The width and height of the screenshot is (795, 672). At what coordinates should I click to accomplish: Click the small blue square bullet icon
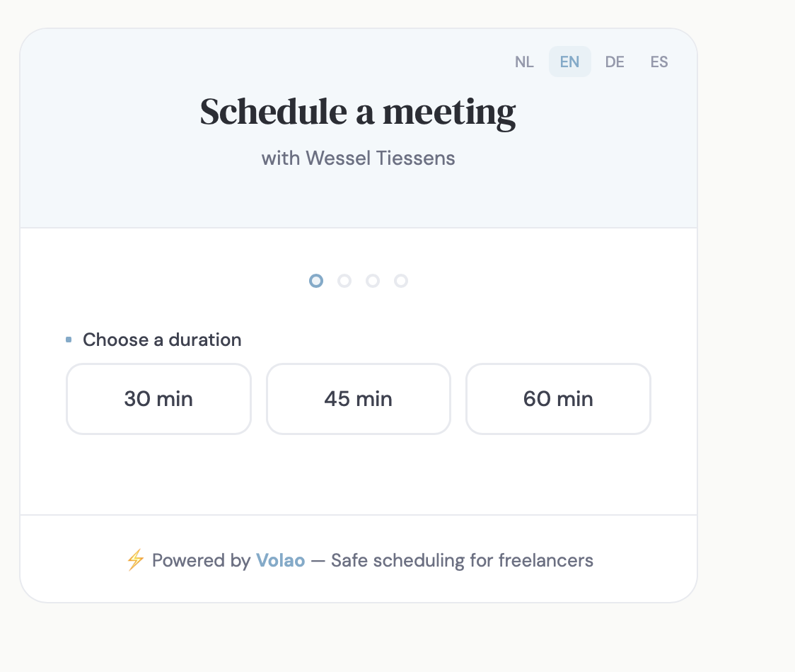click(68, 339)
